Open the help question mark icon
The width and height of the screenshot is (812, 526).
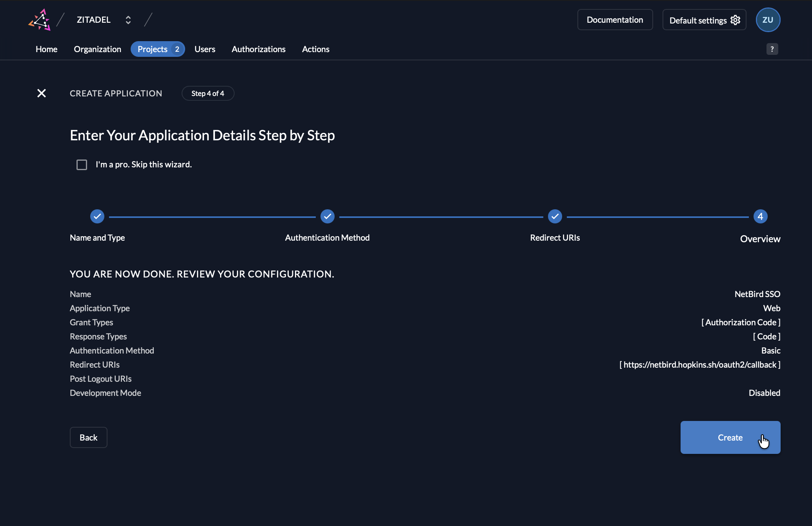772,49
